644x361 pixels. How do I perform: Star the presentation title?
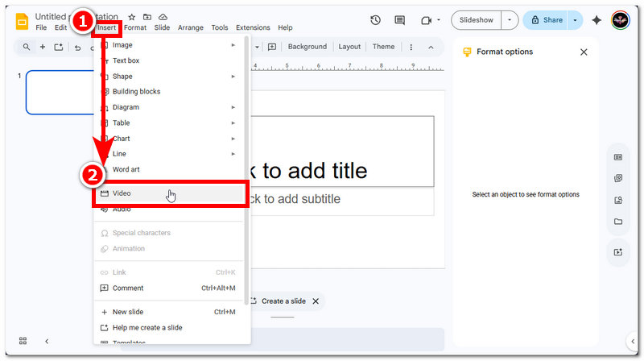132,16
